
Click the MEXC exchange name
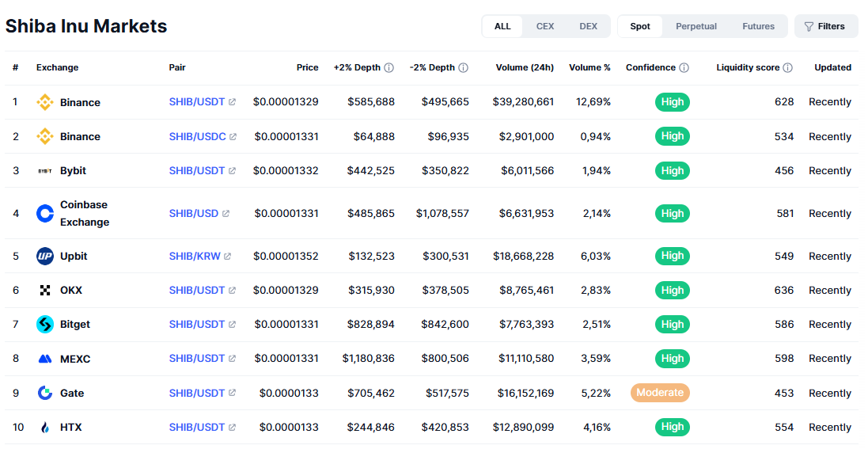point(75,360)
